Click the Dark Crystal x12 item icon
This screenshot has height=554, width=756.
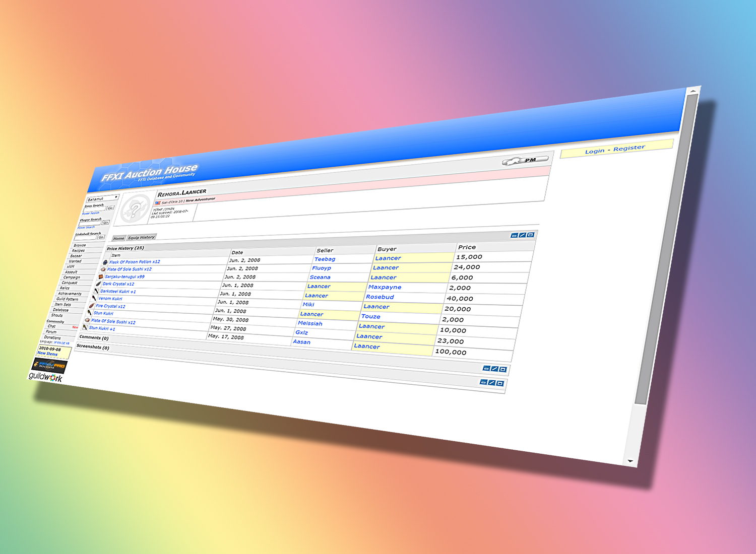pyautogui.click(x=98, y=284)
